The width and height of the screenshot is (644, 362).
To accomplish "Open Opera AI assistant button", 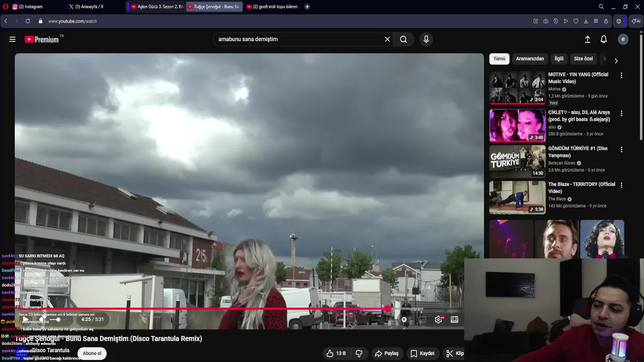I will coord(636,21).
